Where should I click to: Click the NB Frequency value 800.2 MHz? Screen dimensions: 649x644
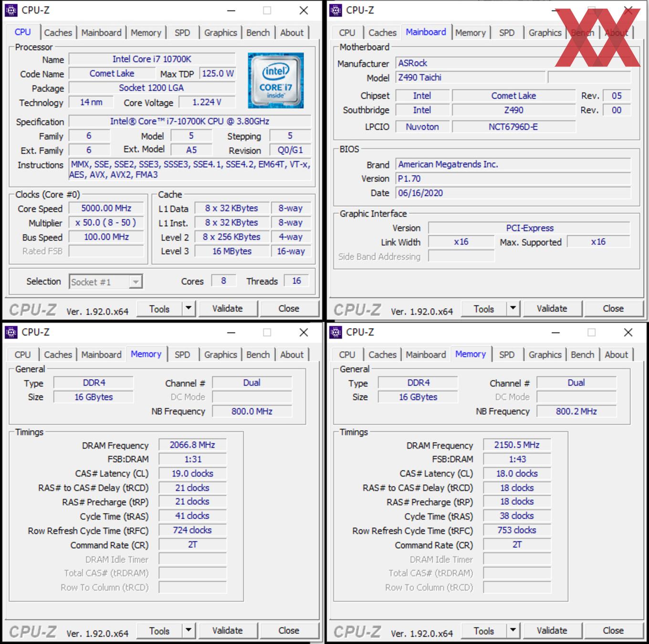pyautogui.click(x=576, y=411)
